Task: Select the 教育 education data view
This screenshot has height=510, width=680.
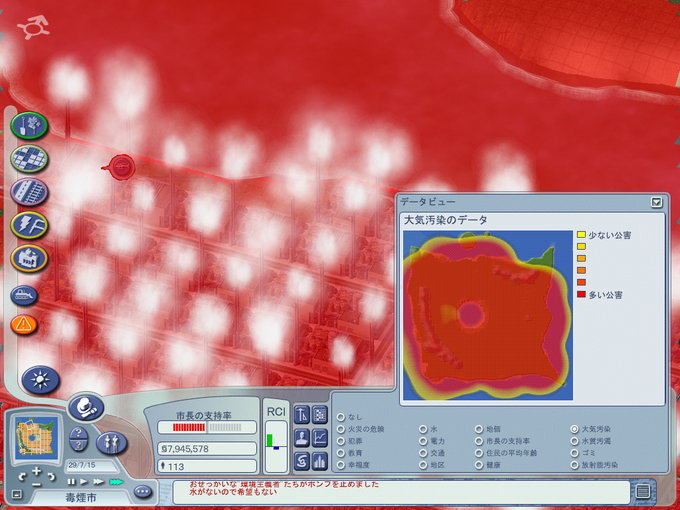Action: (x=341, y=453)
